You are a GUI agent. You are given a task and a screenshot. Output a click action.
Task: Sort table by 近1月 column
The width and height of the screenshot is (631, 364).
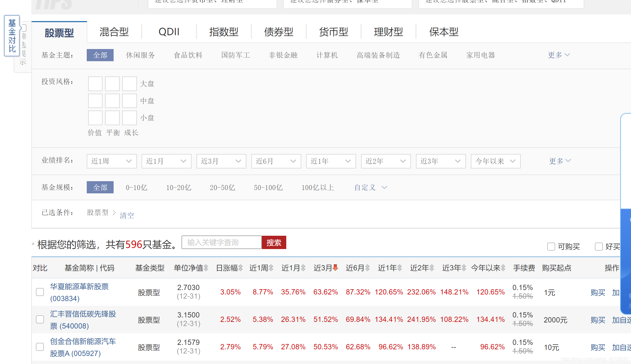coord(293,268)
